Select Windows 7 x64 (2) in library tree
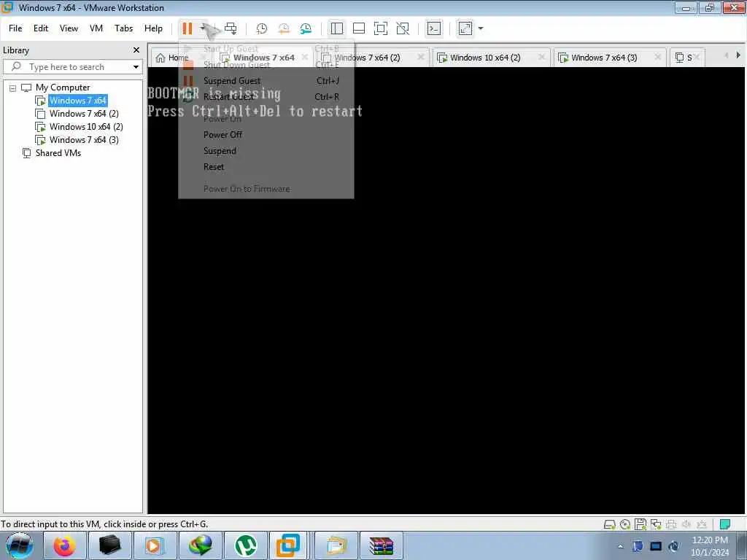The image size is (747, 560). (x=84, y=114)
